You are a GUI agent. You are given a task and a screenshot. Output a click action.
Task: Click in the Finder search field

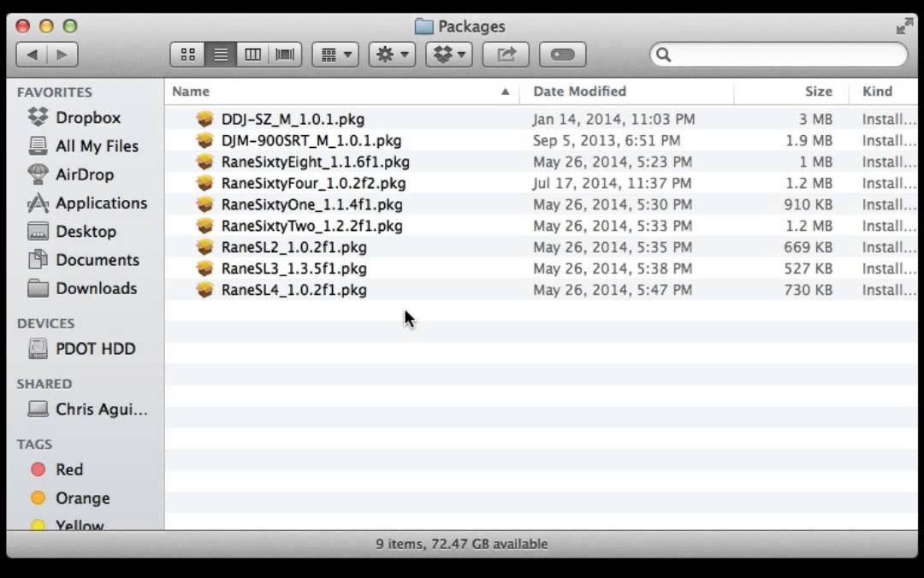tap(779, 55)
